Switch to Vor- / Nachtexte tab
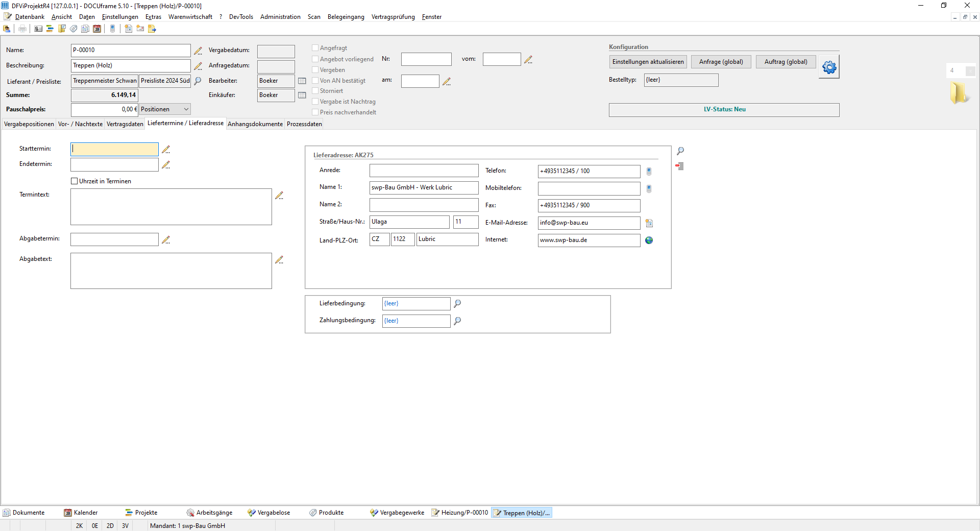 click(x=80, y=124)
